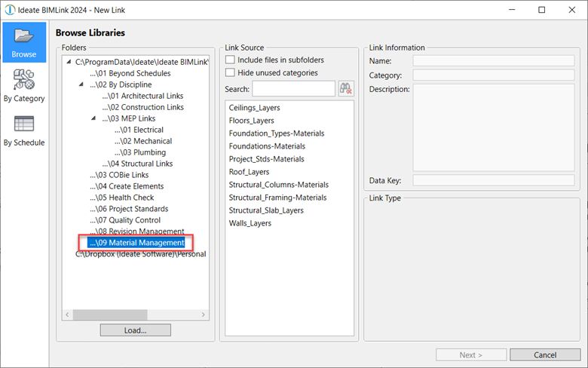Select the Project_Stds-Materials link
This screenshot has width=588, height=368.
266,158
